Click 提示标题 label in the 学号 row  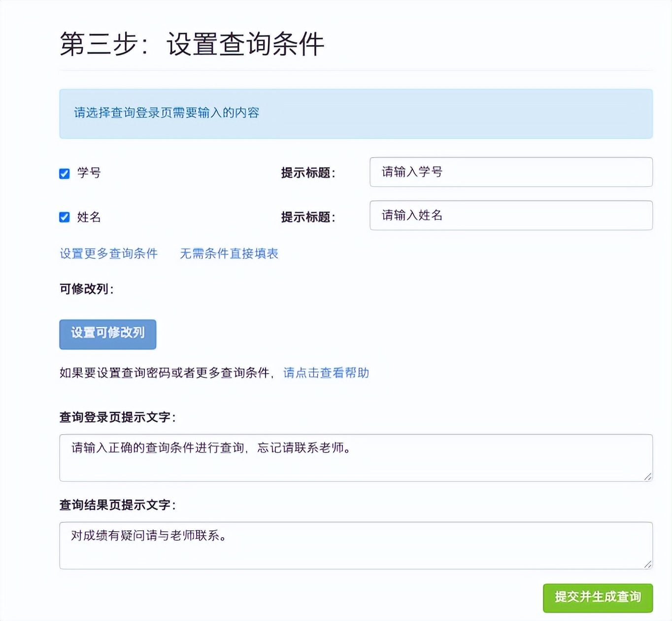pyautogui.click(x=308, y=173)
